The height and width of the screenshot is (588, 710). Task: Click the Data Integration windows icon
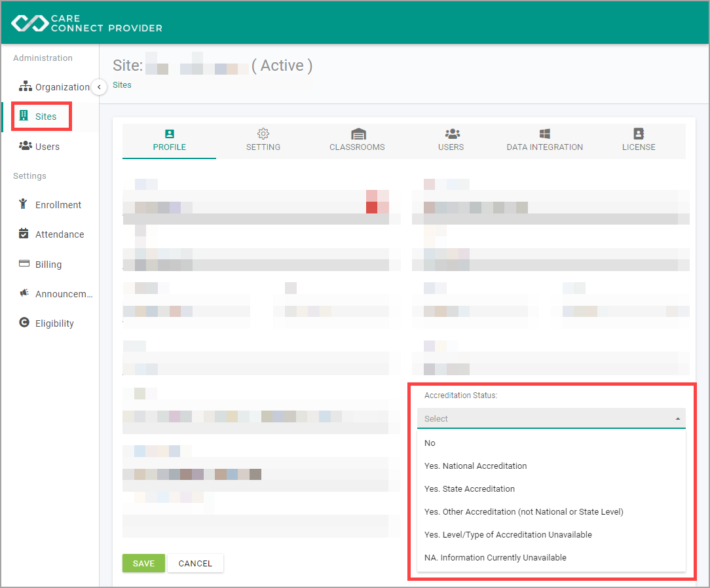point(545,134)
